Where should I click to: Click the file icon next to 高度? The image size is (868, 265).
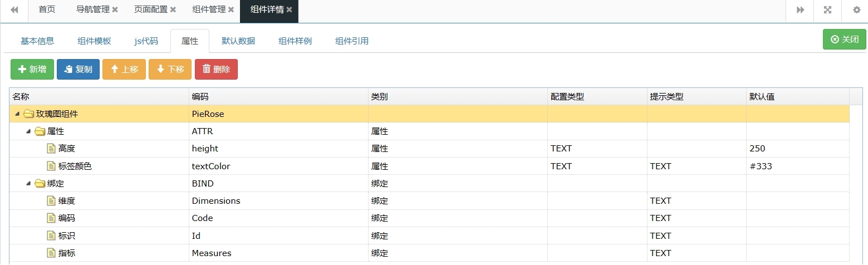coord(51,149)
